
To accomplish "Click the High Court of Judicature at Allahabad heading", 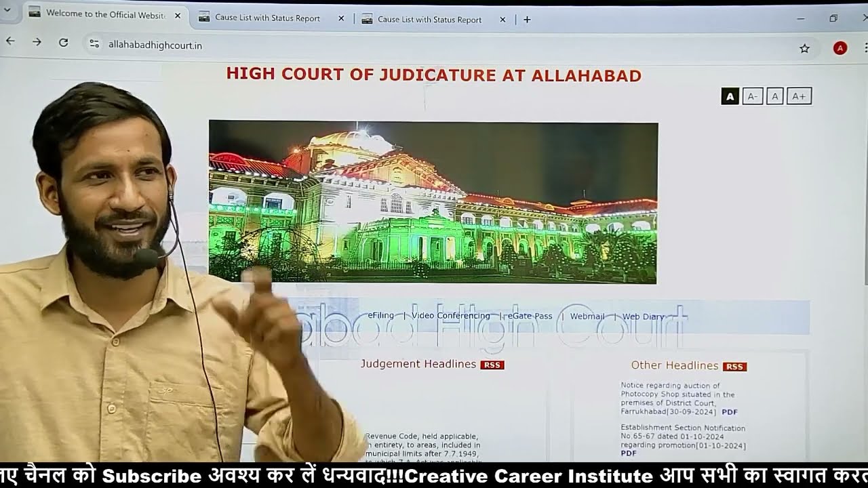I will click(434, 75).
